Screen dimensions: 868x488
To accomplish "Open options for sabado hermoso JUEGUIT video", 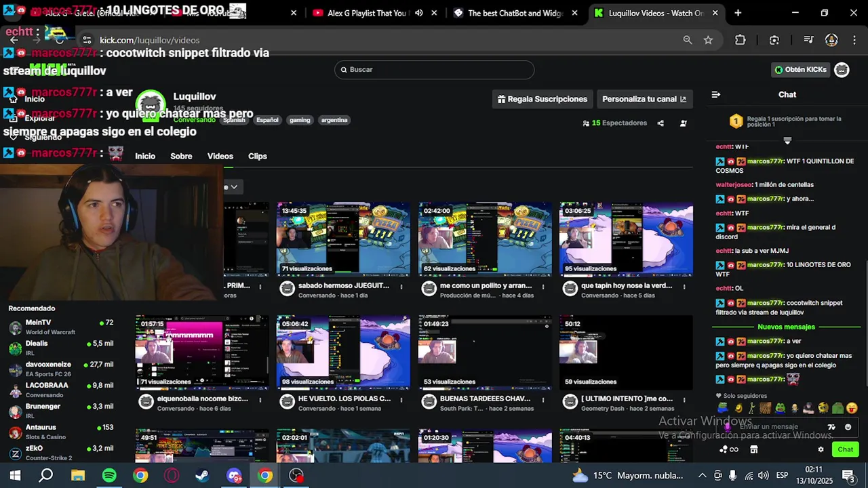I will click(x=401, y=287).
